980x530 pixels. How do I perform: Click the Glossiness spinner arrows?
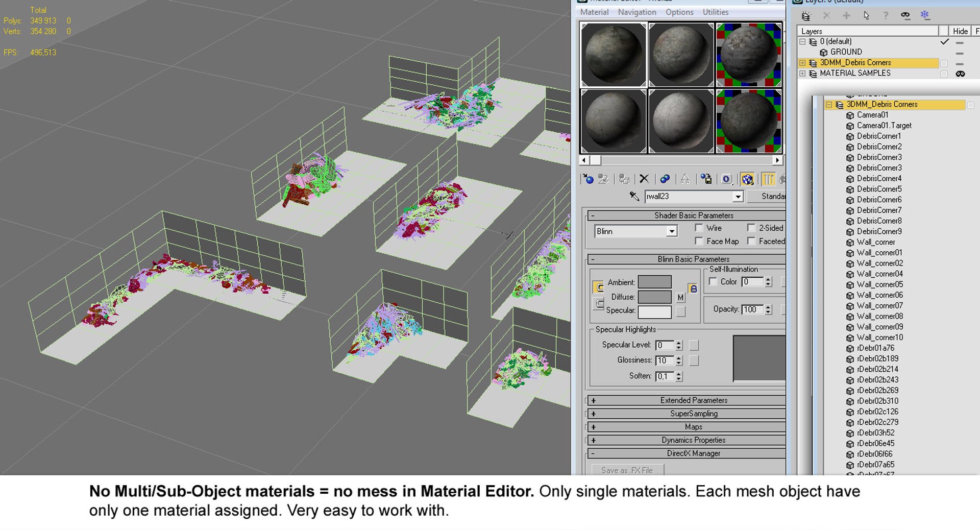(x=679, y=360)
